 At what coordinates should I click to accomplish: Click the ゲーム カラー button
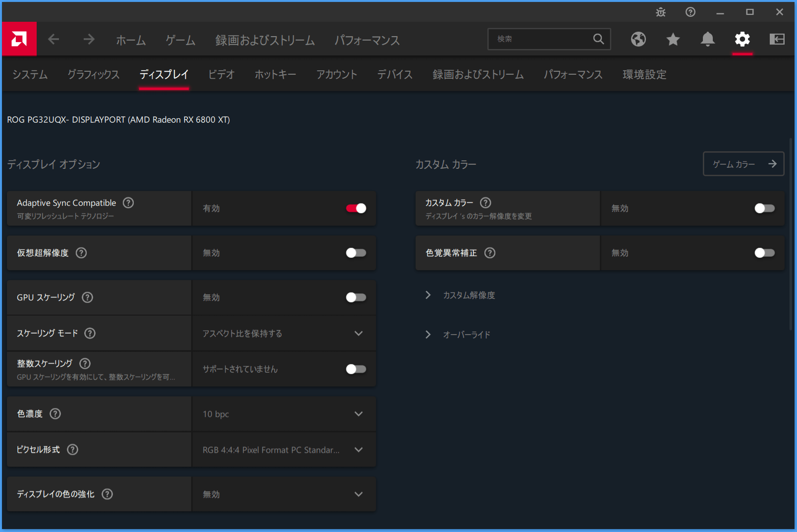pyautogui.click(x=744, y=164)
